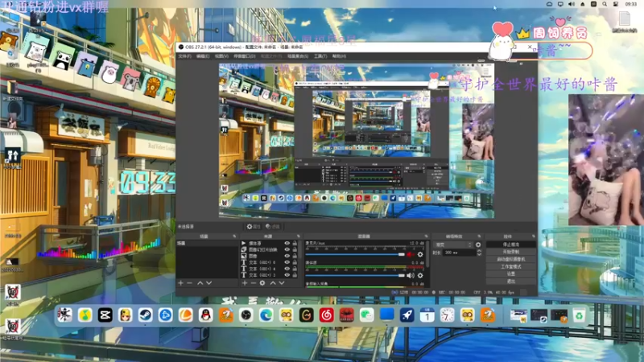The height and width of the screenshot is (362, 644).
Task: Mute desktop audio via the speaker icon
Action: (x=411, y=275)
